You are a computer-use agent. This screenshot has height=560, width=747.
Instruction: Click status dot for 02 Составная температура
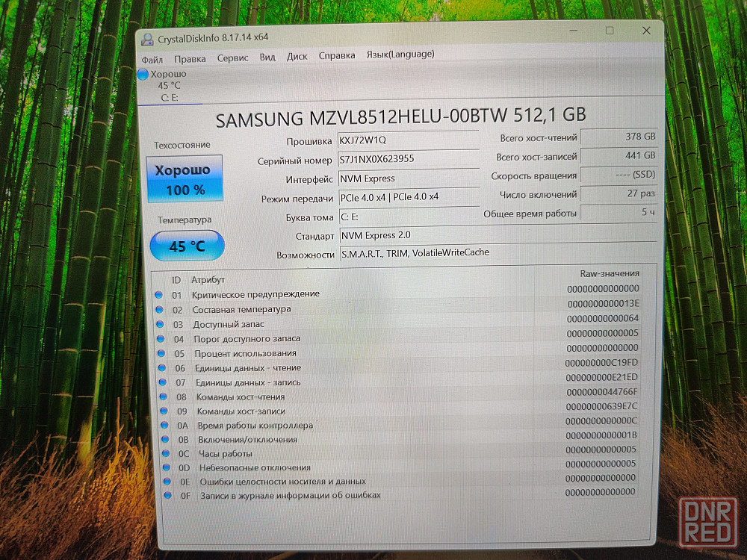tap(160, 310)
